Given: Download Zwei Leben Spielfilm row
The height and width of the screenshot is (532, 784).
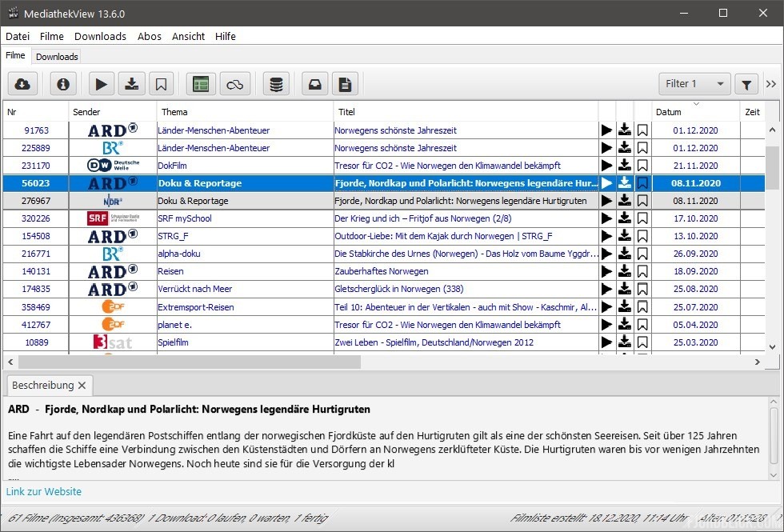Looking at the screenshot, I should pos(625,342).
